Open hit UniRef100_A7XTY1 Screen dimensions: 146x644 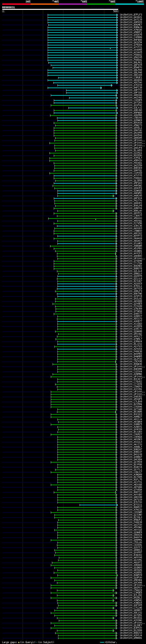(x=131, y=47)
